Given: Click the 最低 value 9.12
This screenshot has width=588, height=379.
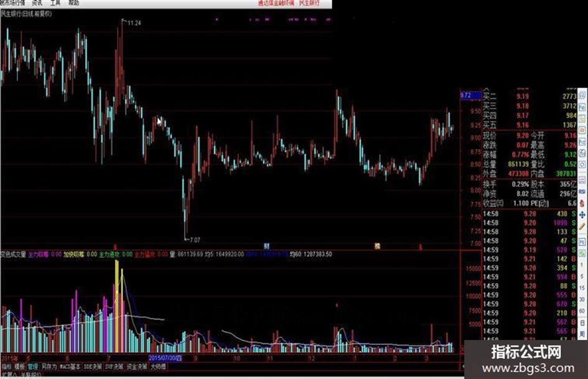Looking at the screenshot, I should click(570, 154).
